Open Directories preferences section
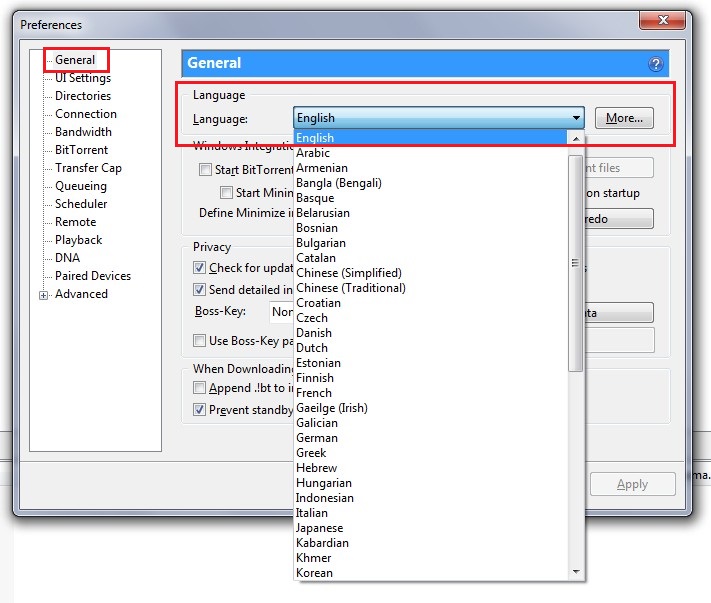 (83, 96)
